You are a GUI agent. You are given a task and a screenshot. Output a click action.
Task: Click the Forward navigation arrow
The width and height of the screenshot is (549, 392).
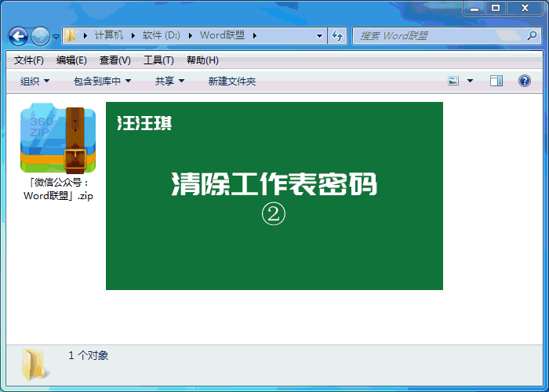point(40,36)
